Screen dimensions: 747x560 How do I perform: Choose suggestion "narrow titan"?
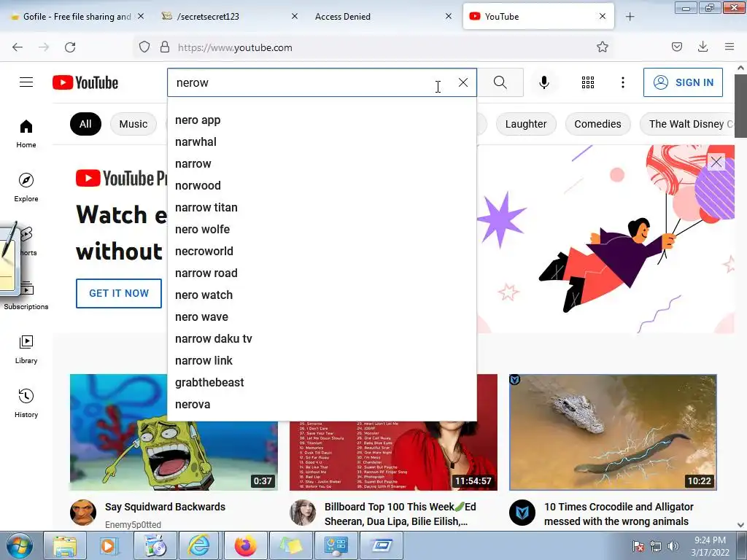(x=322, y=208)
